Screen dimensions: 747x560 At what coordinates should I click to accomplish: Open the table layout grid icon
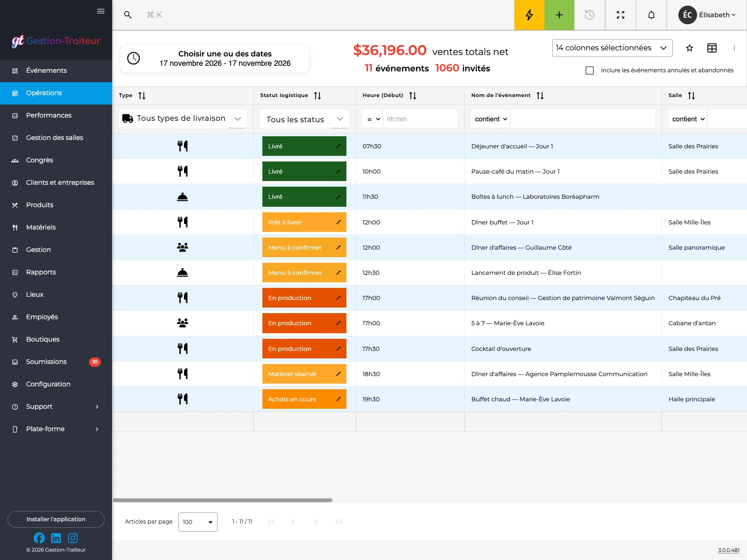coord(712,48)
